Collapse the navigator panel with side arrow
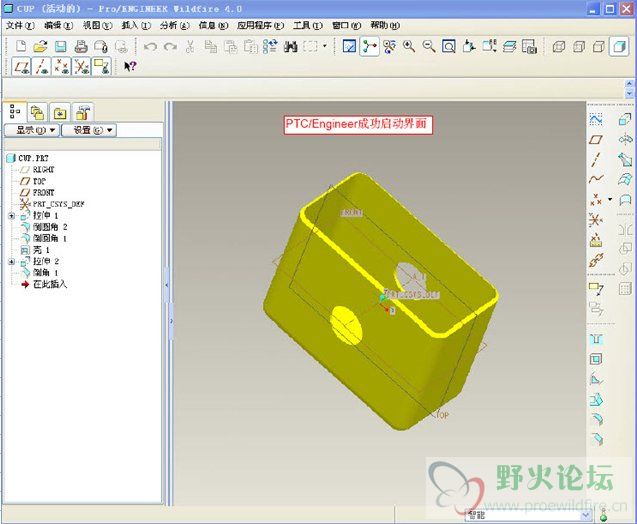 point(167,285)
